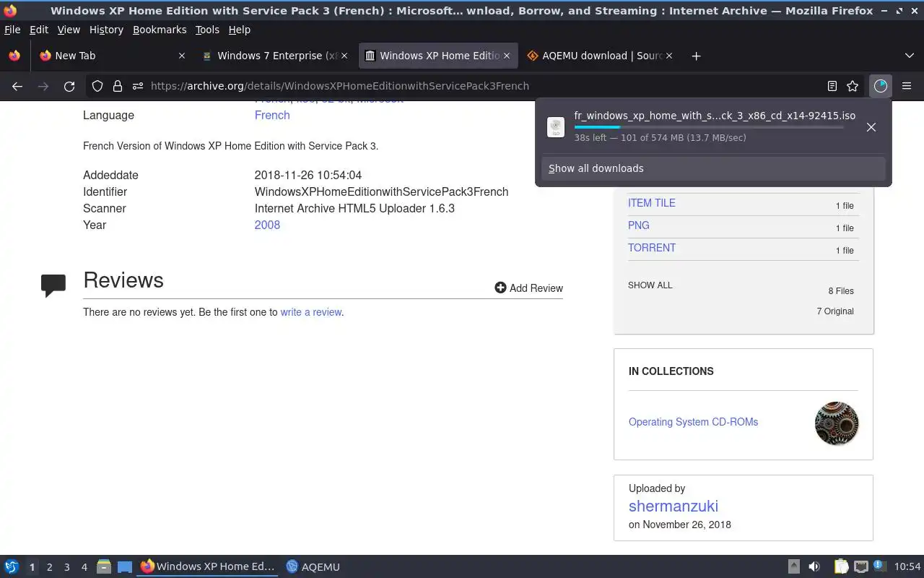
Task: Click the removable media eject tray icon
Action: (x=793, y=567)
